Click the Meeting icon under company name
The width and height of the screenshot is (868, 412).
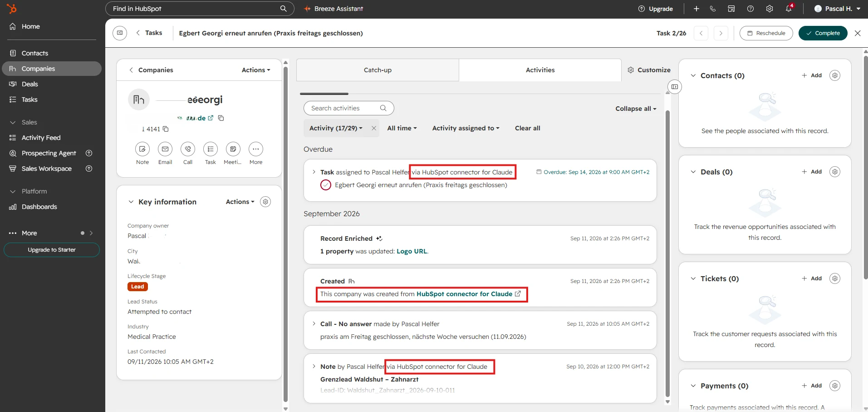(233, 149)
